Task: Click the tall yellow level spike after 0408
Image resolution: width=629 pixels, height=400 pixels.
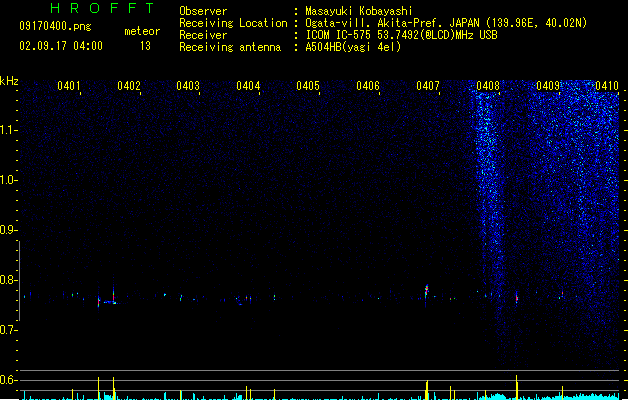Action: pos(517,387)
